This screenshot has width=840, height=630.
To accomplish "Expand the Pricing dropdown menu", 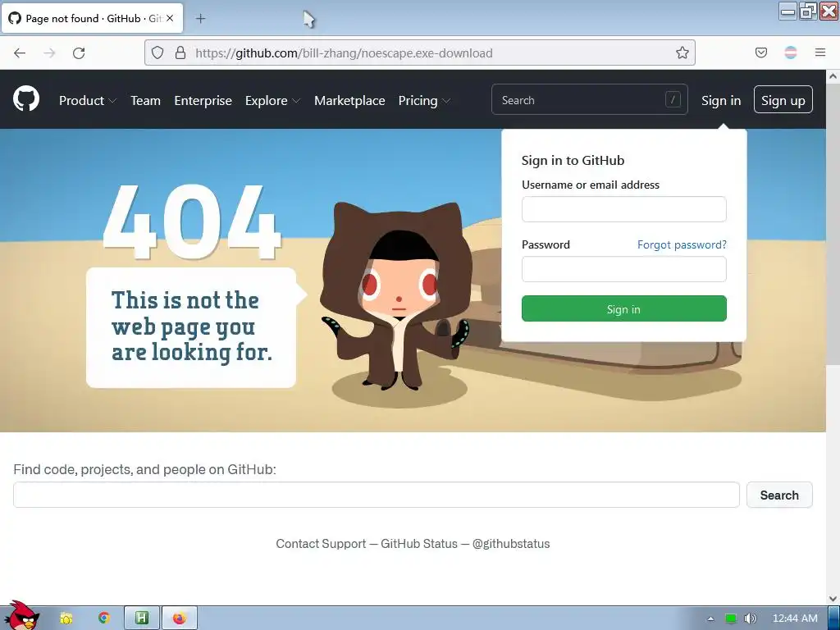I will [424, 100].
